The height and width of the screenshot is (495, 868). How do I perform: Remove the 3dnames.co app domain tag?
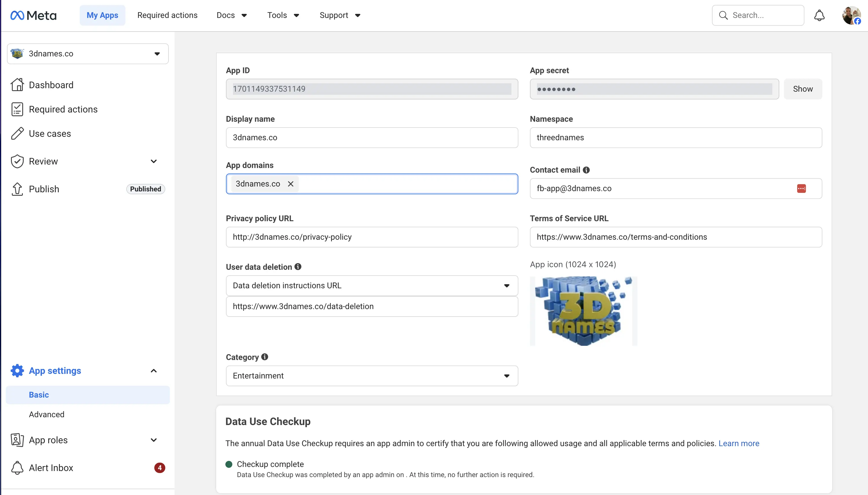pos(290,184)
